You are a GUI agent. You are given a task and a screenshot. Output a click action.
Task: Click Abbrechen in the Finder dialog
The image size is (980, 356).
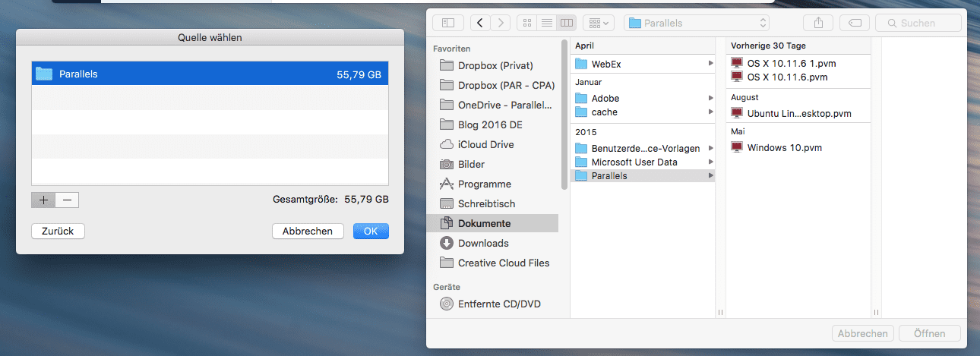[862, 333]
